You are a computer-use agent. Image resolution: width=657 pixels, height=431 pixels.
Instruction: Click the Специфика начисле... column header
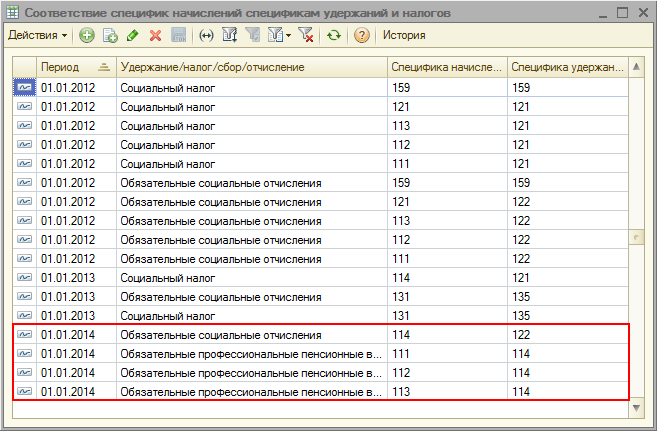446,67
